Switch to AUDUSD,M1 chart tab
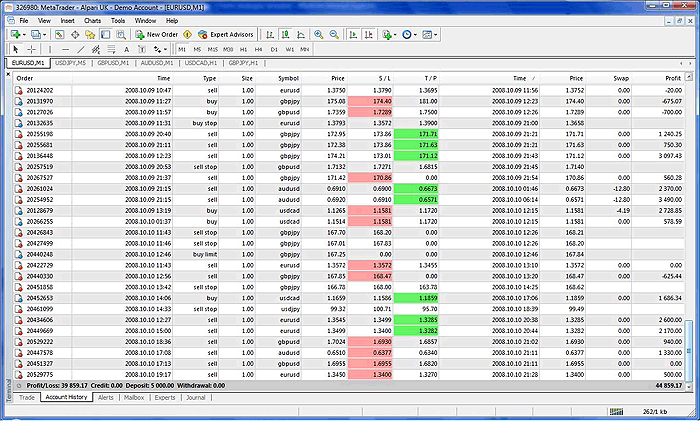This screenshot has width=700, height=421. pyautogui.click(x=157, y=63)
